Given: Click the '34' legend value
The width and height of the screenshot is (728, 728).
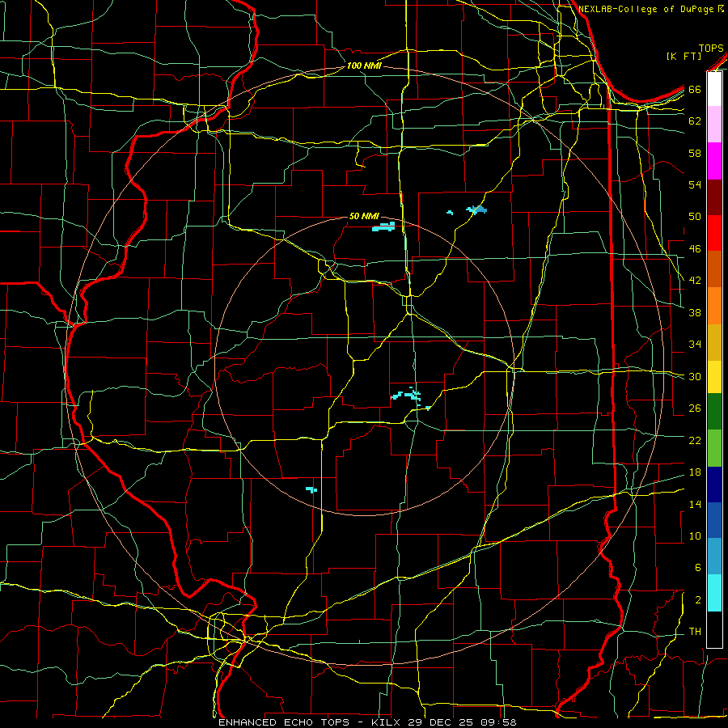Looking at the screenshot, I should 695,345.
